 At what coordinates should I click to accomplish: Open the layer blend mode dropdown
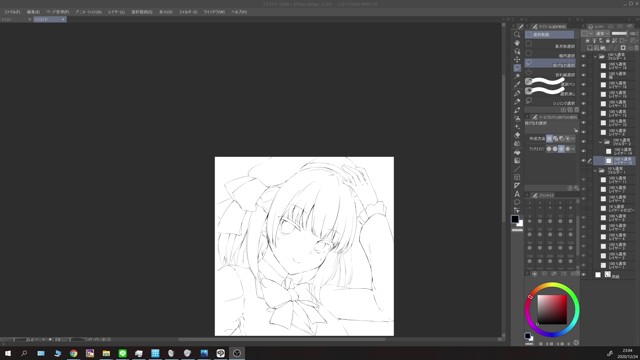tap(602, 33)
